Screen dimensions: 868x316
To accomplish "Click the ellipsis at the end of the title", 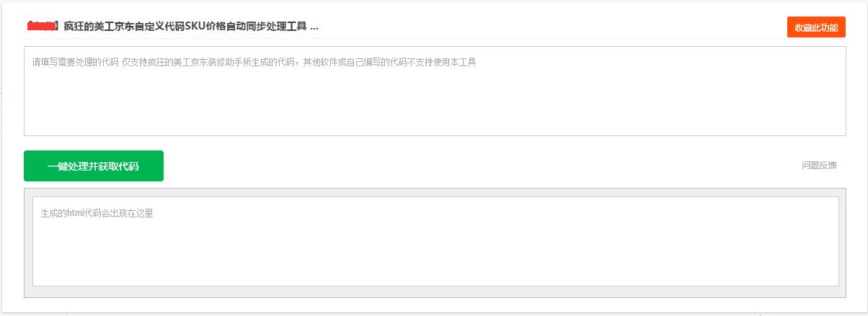I will pyautogui.click(x=314, y=27).
